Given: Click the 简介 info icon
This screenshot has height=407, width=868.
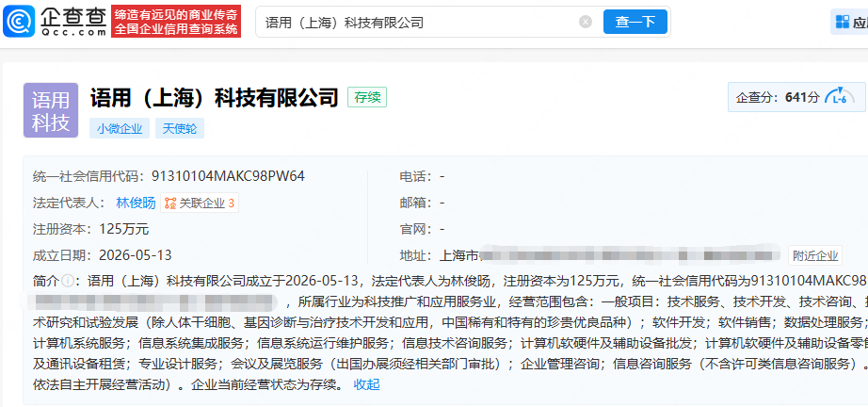Looking at the screenshot, I should click(67, 282).
